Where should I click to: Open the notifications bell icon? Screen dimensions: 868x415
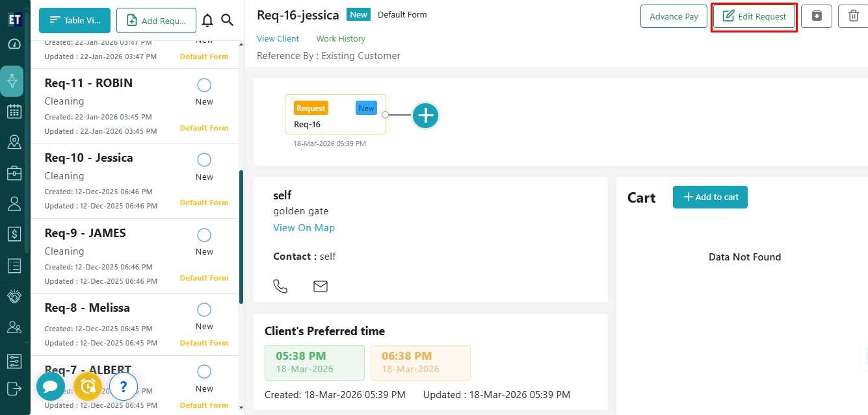[207, 21]
